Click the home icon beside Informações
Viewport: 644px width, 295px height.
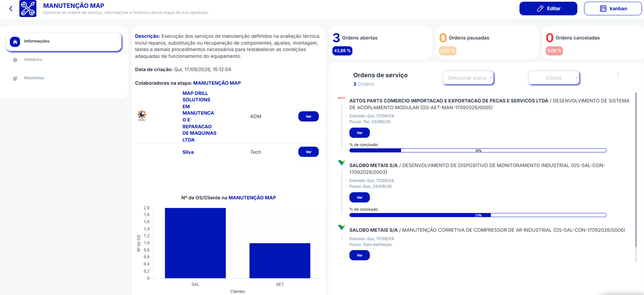click(x=15, y=42)
